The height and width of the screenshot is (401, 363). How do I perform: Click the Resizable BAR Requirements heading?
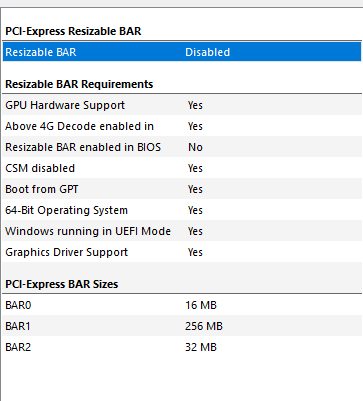pos(79,84)
